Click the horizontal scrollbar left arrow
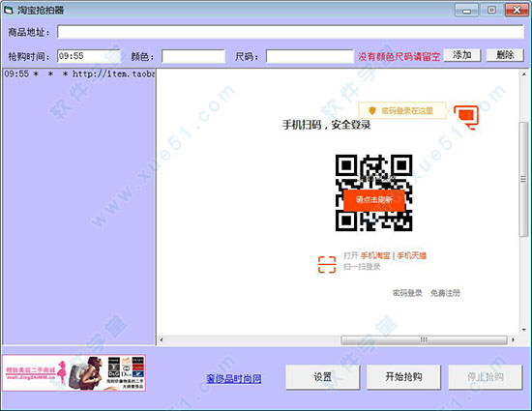Screen dimensions: 532x411 click(x=162, y=339)
